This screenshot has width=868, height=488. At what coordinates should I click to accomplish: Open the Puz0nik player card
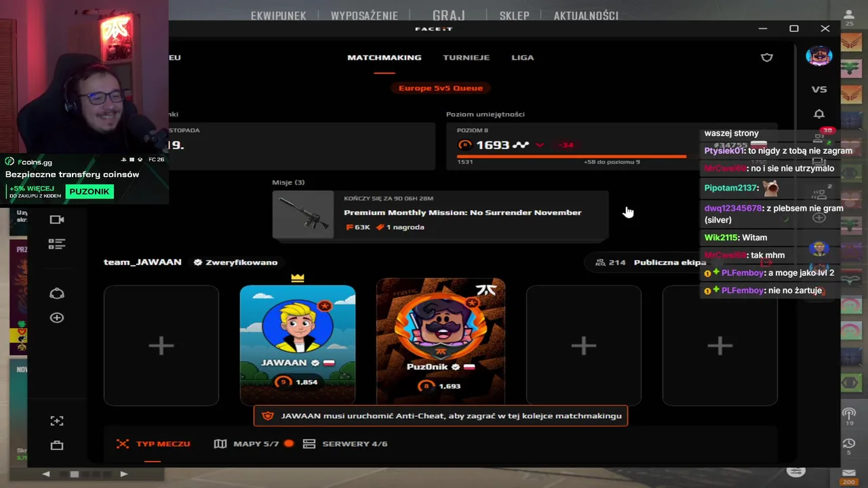(x=441, y=341)
